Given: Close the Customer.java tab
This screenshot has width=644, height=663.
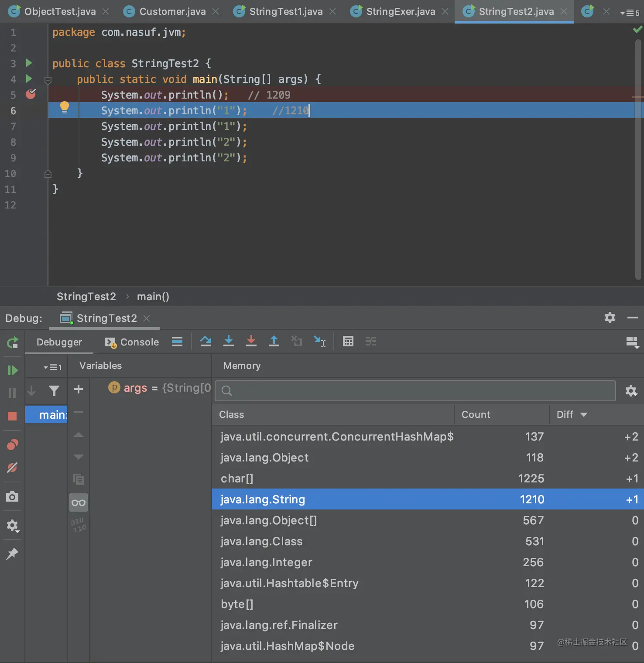Looking at the screenshot, I should click(216, 11).
